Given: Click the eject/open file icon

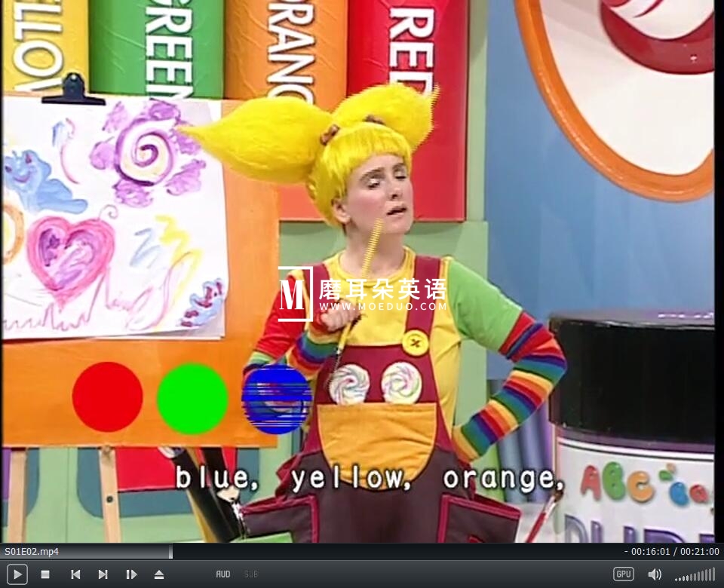Looking at the screenshot, I should 159,574.
